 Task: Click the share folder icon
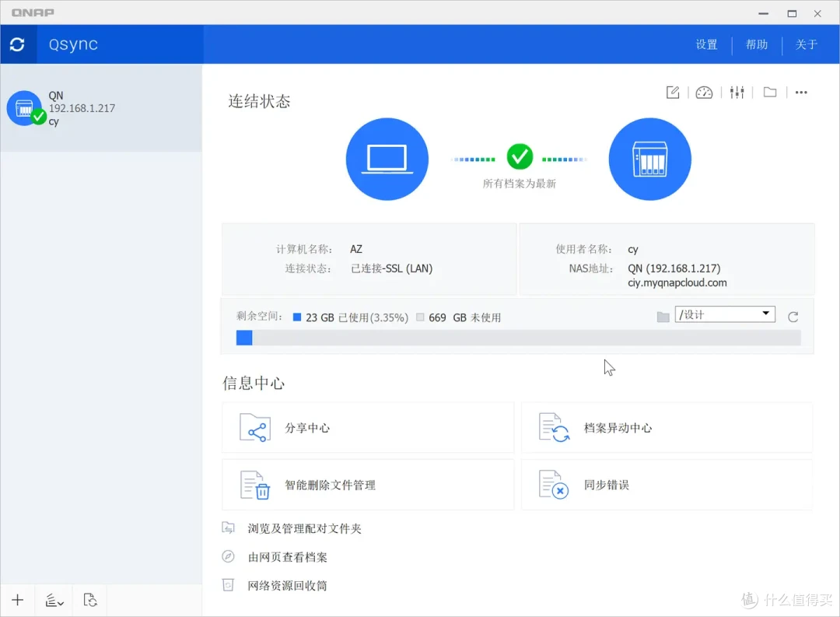coord(255,428)
